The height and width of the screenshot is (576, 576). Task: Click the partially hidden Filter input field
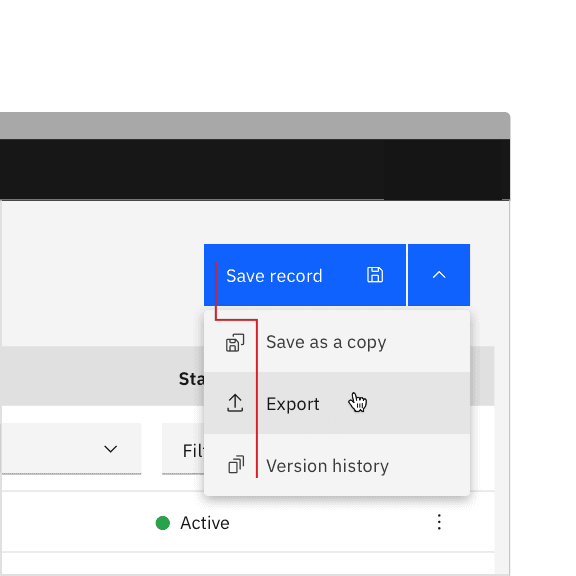[183, 449]
